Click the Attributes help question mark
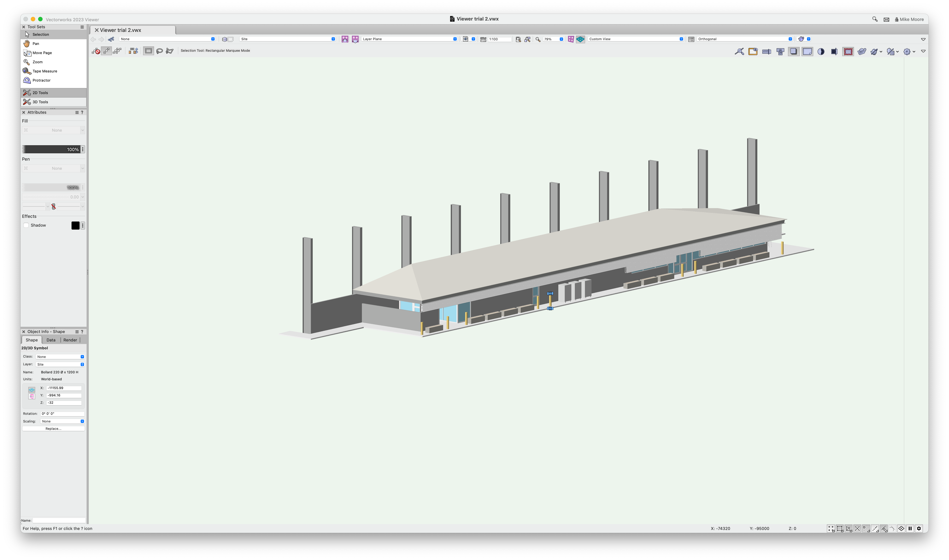The height and width of the screenshot is (560, 949). pyautogui.click(x=82, y=112)
